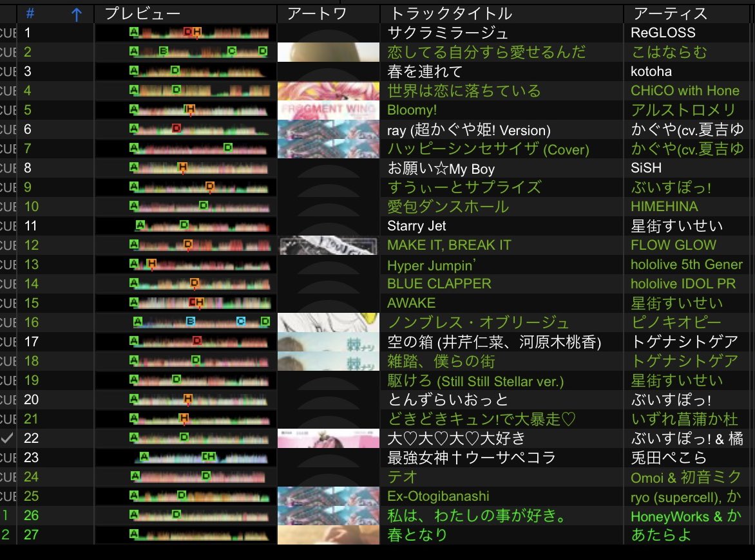Select track Starry Jet

[x=417, y=226]
